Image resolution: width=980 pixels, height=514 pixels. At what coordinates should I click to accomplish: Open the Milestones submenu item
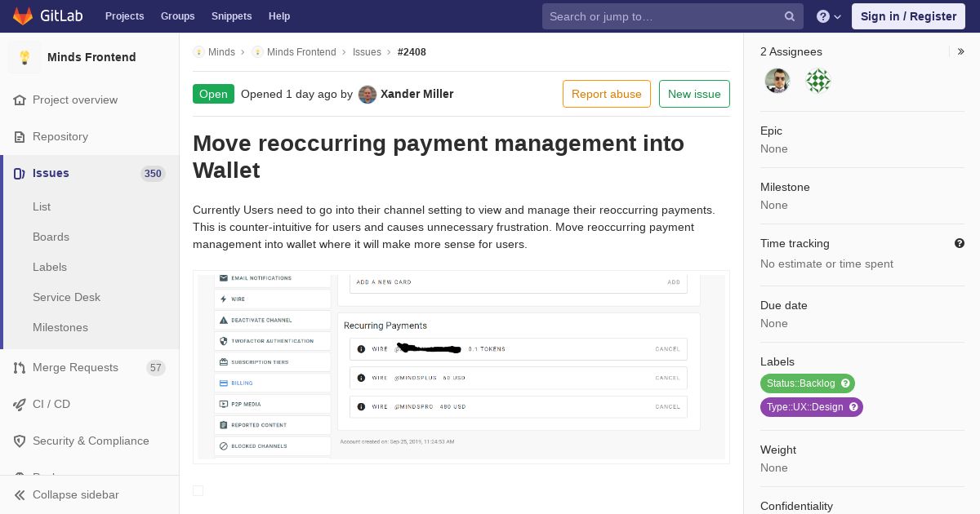[x=60, y=327]
